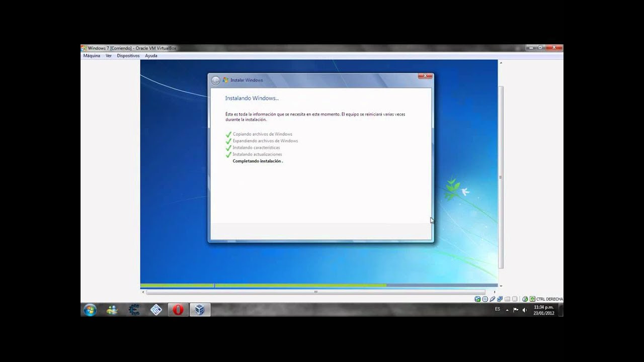Open the gear-shaped E taskbar application

pos(134,310)
